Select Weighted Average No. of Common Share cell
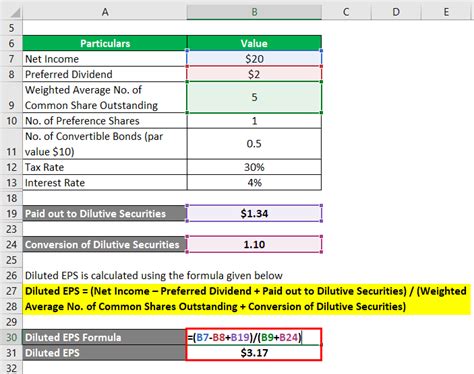Image resolution: width=474 pixels, height=374 pixels. [105, 97]
